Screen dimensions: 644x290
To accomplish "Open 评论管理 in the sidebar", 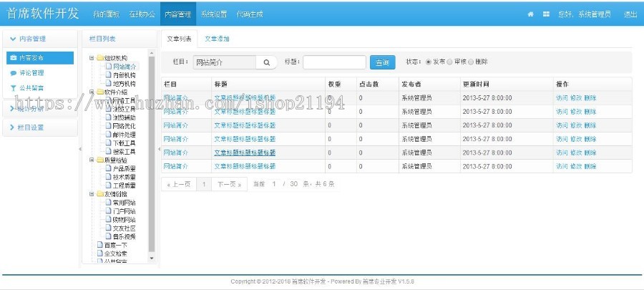I will tap(31, 73).
